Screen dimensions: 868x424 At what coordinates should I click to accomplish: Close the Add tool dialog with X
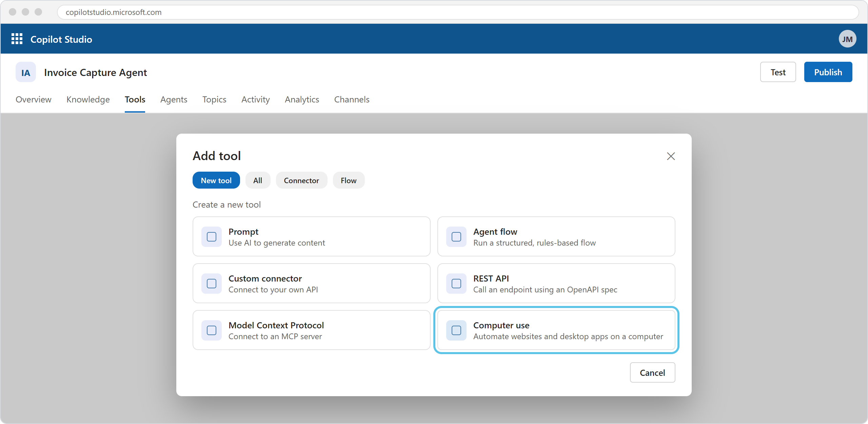(671, 156)
